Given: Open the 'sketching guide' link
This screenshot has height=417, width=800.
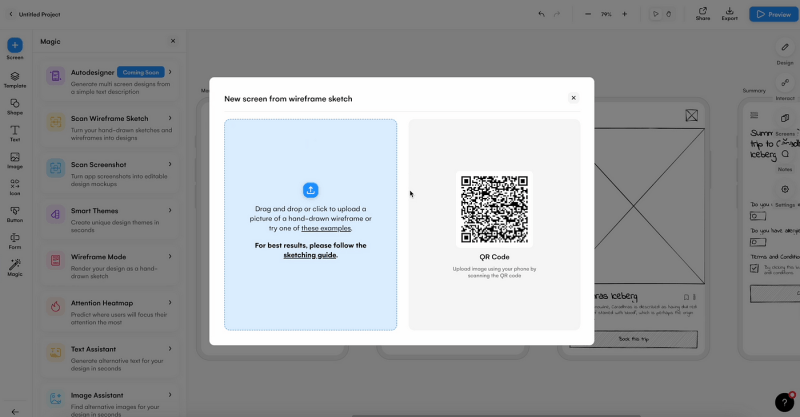Looking at the screenshot, I should pyautogui.click(x=310, y=255).
